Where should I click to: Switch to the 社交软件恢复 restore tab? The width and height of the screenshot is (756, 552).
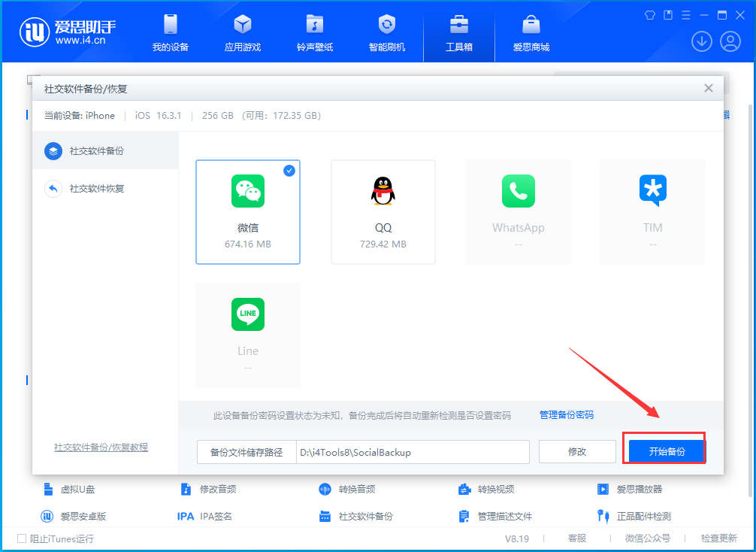click(x=97, y=188)
